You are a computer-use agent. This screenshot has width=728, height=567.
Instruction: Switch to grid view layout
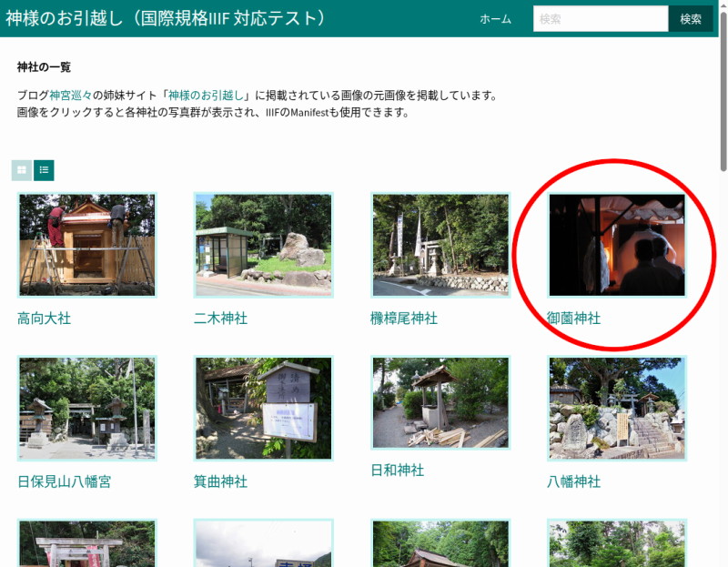pos(22,170)
